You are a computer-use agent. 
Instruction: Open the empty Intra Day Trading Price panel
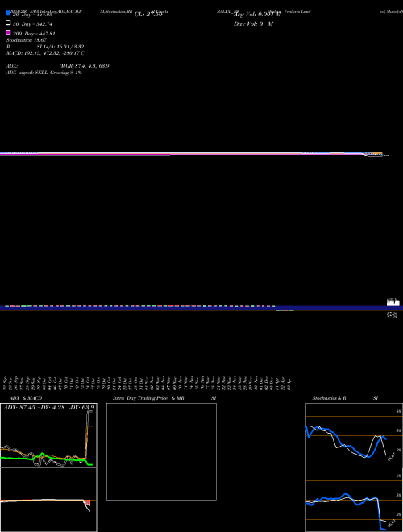[161, 451]
